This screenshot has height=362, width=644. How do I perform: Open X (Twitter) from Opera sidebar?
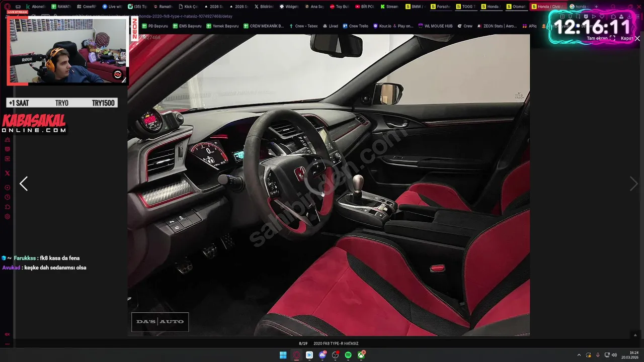[7, 173]
